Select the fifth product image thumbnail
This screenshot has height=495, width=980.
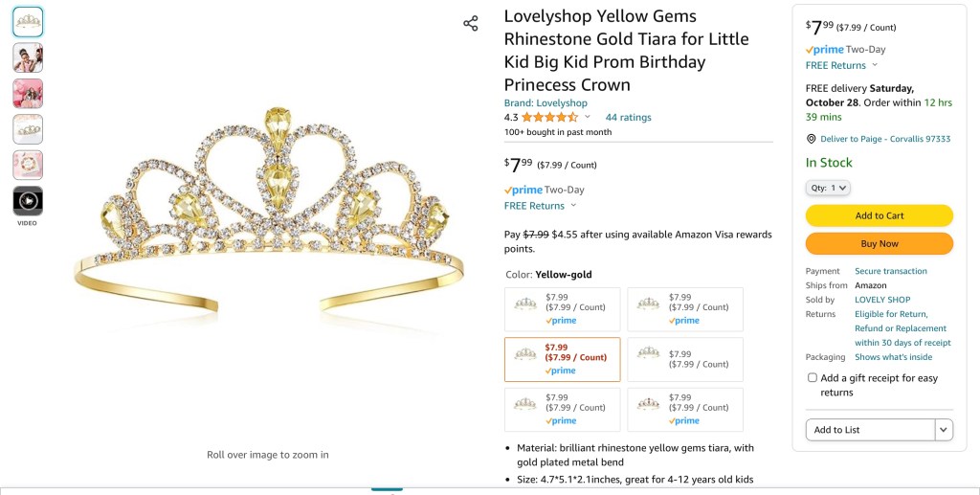(x=28, y=165)
